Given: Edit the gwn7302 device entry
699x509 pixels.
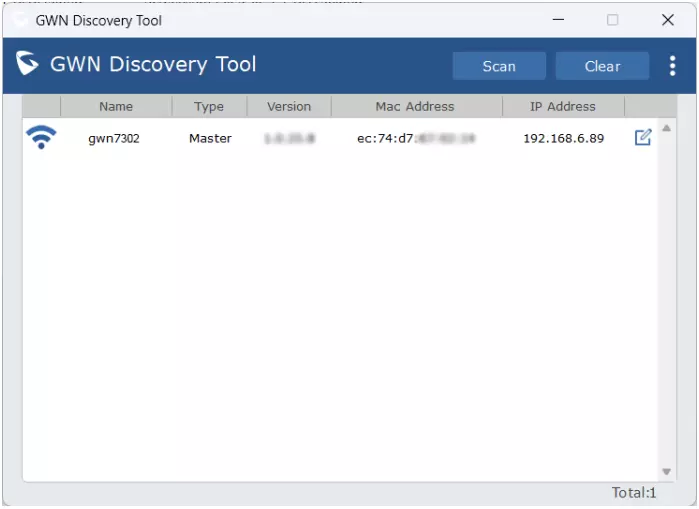Looking at the screenshot, I should point(643,137).
